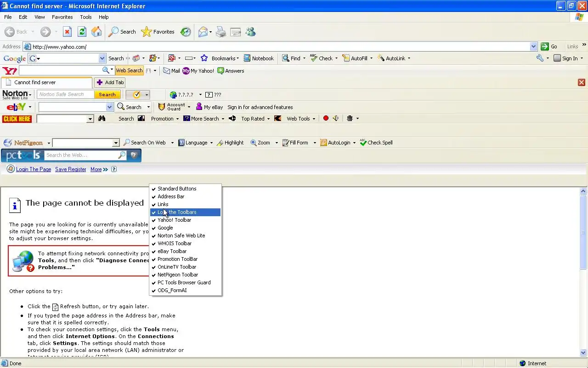The width and height of the screenshot is (588, 368).
Task: Click the eBay Account Guard shield icon
Action: (x=162, y=107)
